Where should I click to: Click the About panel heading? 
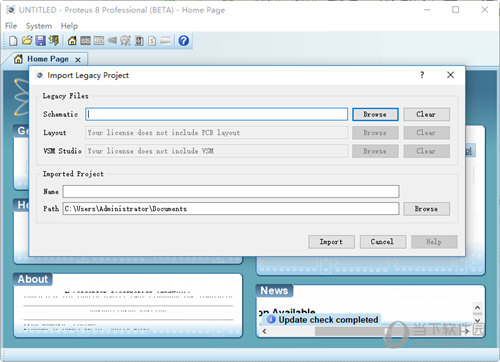point(33,279)
